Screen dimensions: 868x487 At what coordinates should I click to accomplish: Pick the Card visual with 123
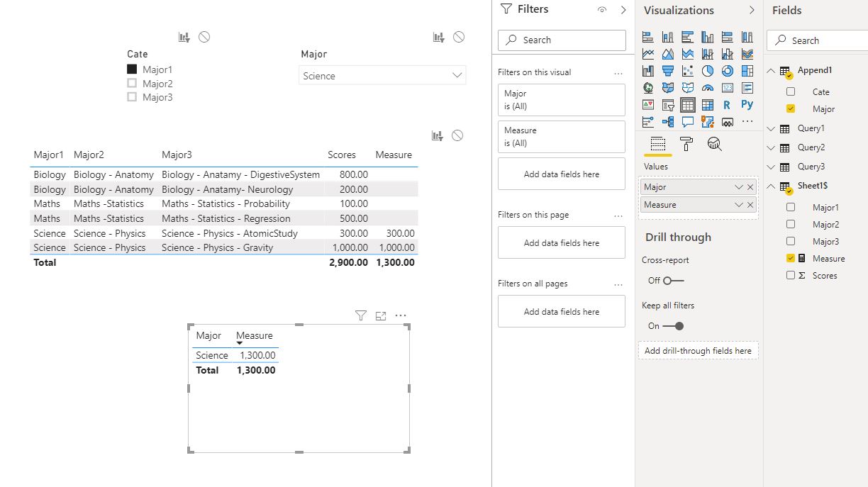pos(727,88)
